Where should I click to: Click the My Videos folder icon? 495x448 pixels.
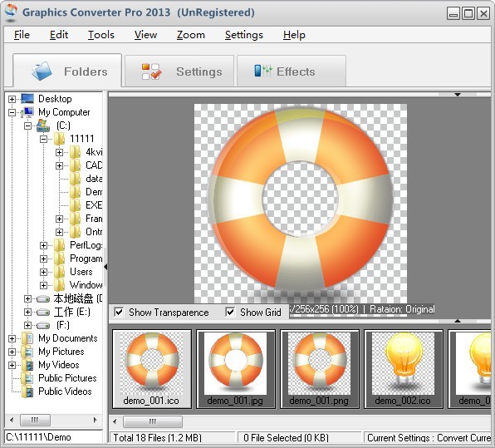[27, 365]
